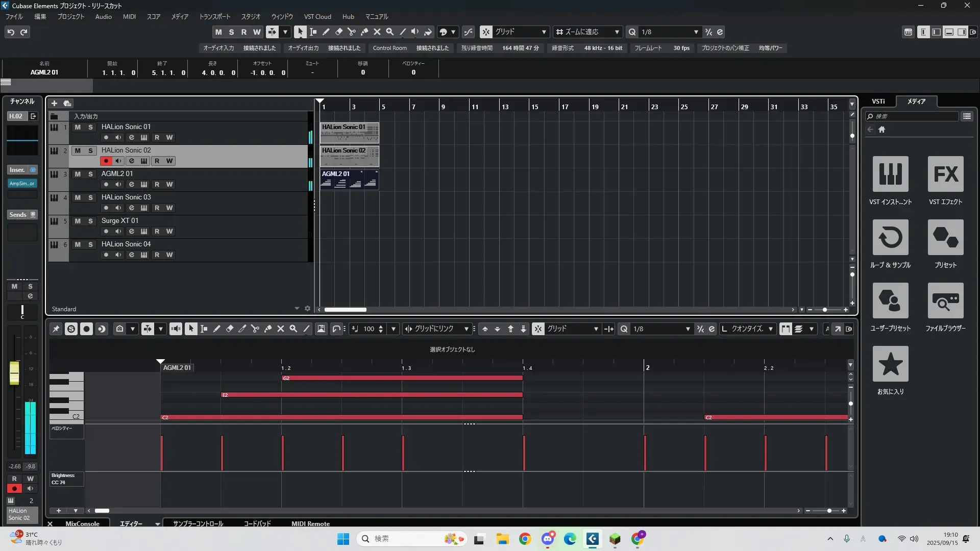Click the Inser. inserts section header
The height and width of the screenshot is (551, 980).
pyautogui.click(x=17, y=170)
